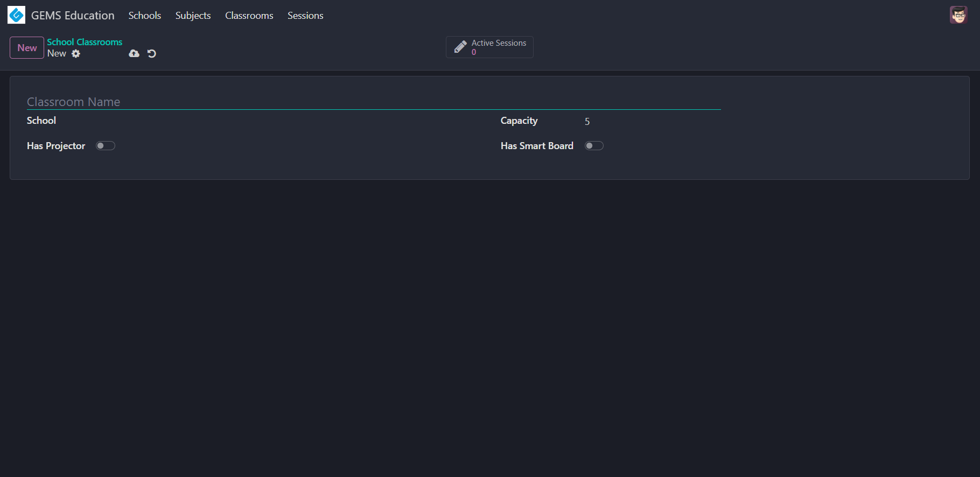Click the New record button

pyautogui.click(x=27, y=48)
